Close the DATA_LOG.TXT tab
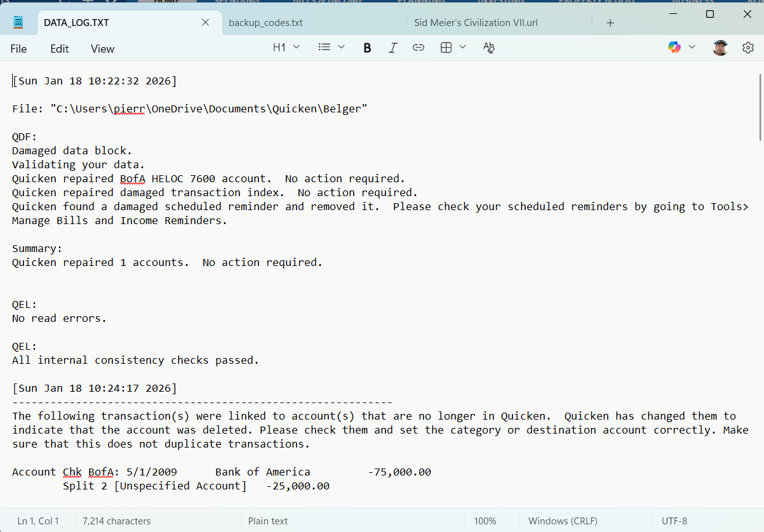This screenshot has width=764, height=532. click(x=205, y=23)
